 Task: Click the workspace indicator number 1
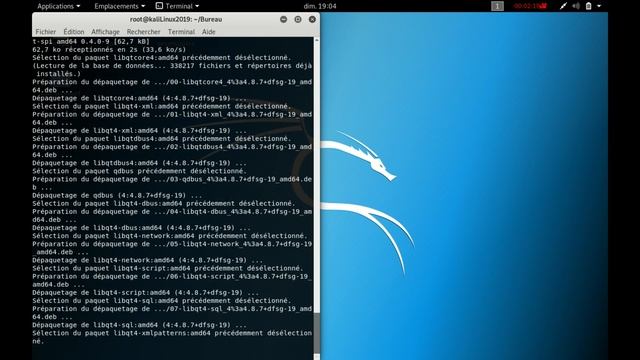497,6
